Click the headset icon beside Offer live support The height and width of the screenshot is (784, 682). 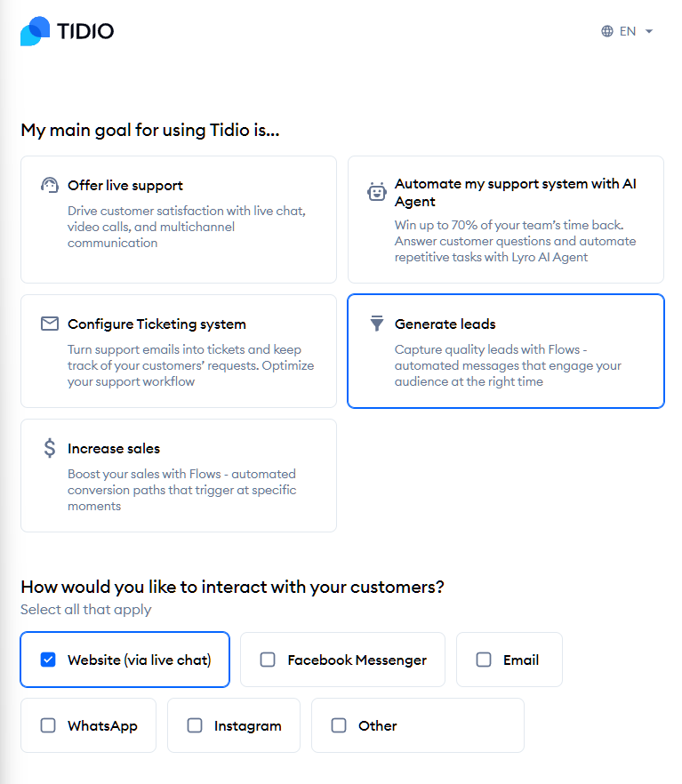(49, 184)
